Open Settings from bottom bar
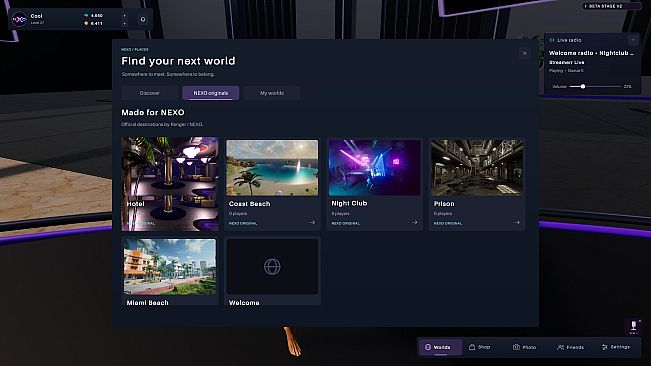Screen dimensions: 651x366 (x=616, y=347)
